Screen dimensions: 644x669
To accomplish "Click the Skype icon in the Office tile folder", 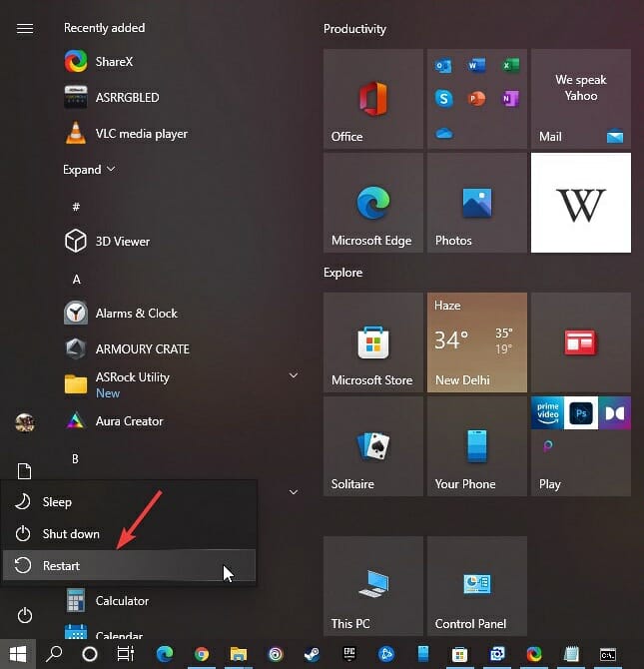I will (x=444, y=99).
